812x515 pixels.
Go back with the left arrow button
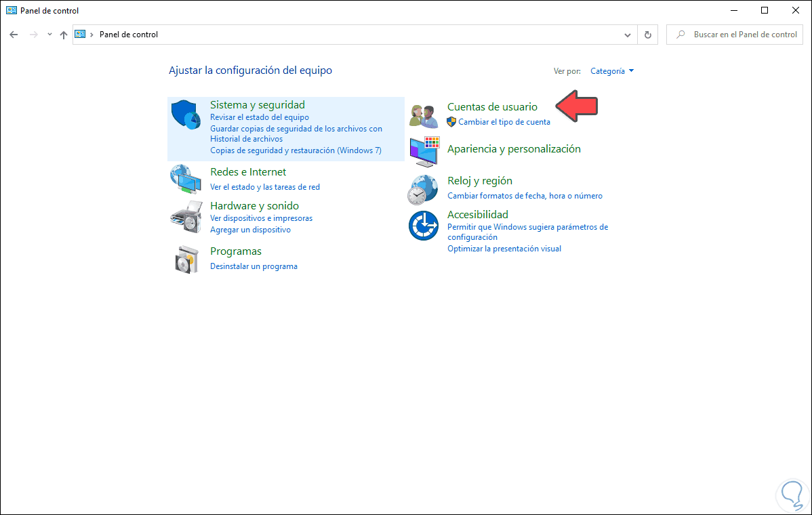14,35
